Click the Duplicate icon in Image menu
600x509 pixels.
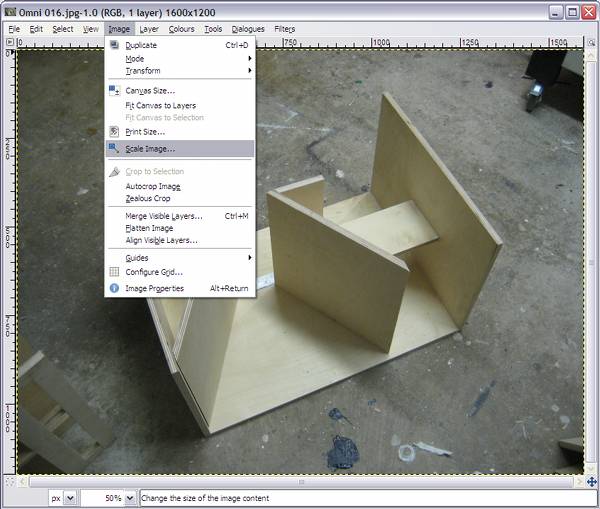point(115,45)
